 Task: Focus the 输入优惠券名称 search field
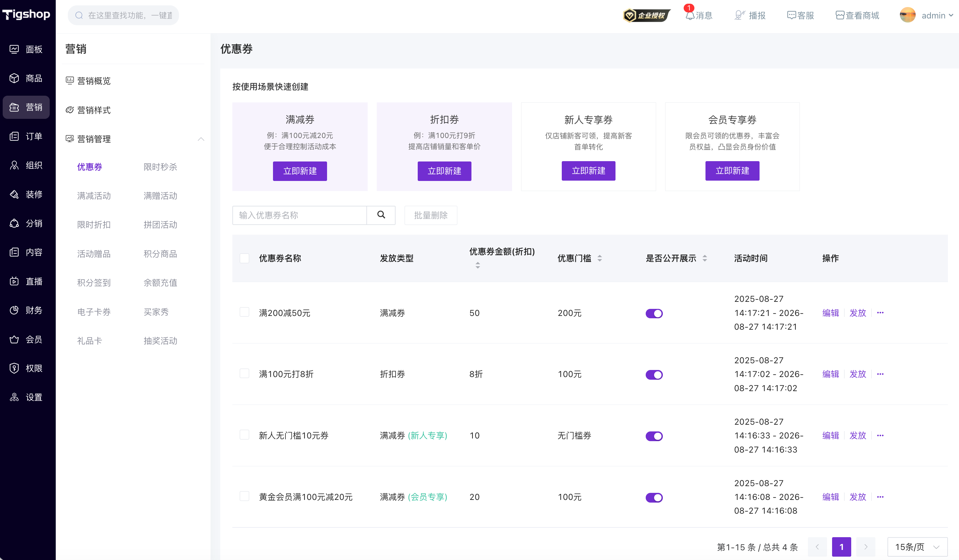click(x=300, y=215)
